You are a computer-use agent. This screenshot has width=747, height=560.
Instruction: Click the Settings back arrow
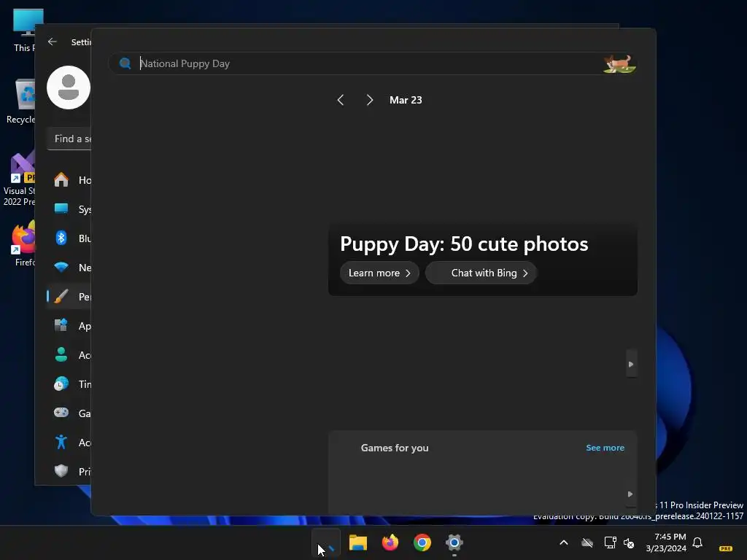click(53, 42)
